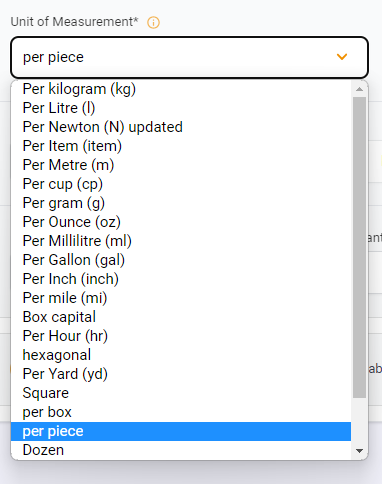Click the scrollbar up arrow
This screenshot has height=484, width=382.
pos(359,89)
